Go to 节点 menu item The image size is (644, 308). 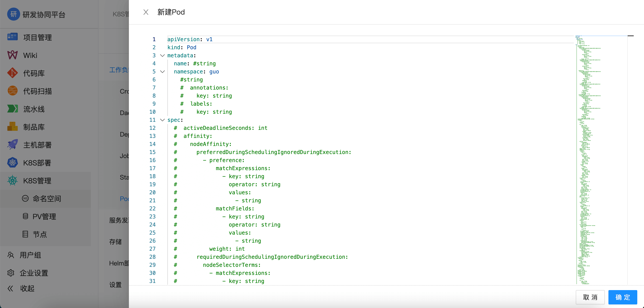[x=40, y=235]
